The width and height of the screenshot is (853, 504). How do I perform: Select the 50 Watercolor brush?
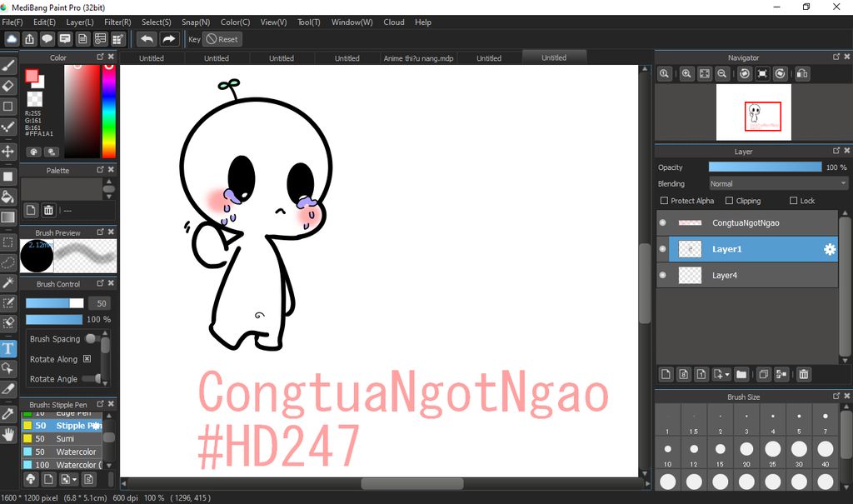click(62, 452)
